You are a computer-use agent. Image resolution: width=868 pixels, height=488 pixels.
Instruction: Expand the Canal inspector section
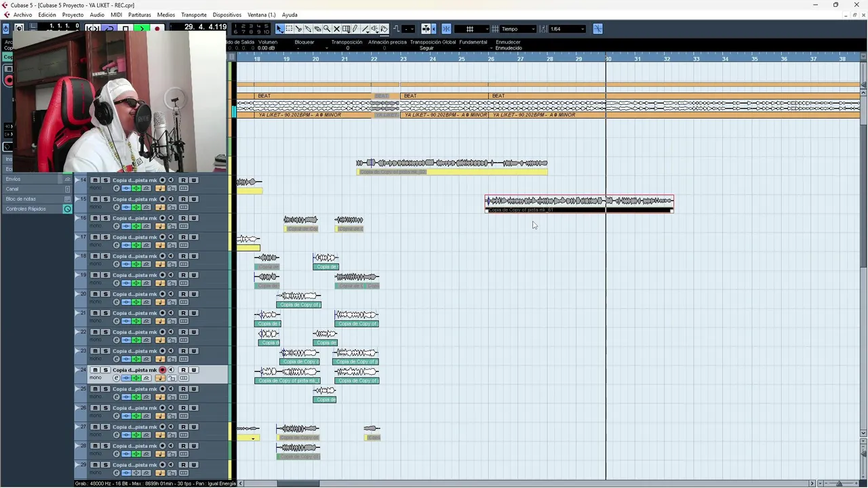pyautogui.click(x=37, y=189)
